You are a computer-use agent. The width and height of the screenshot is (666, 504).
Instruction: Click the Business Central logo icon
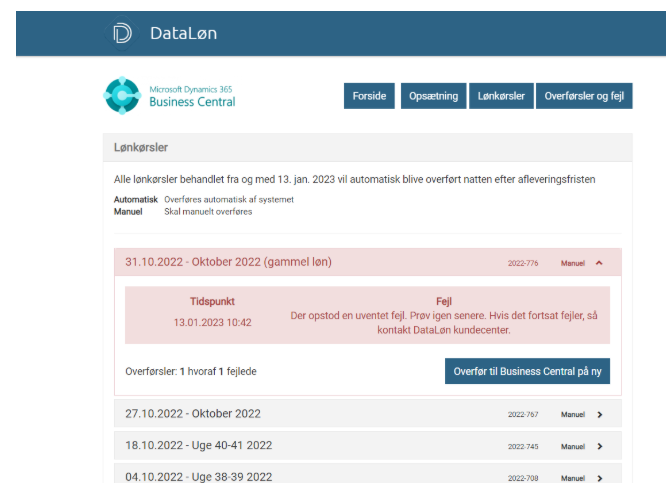(x=122, y=95)
